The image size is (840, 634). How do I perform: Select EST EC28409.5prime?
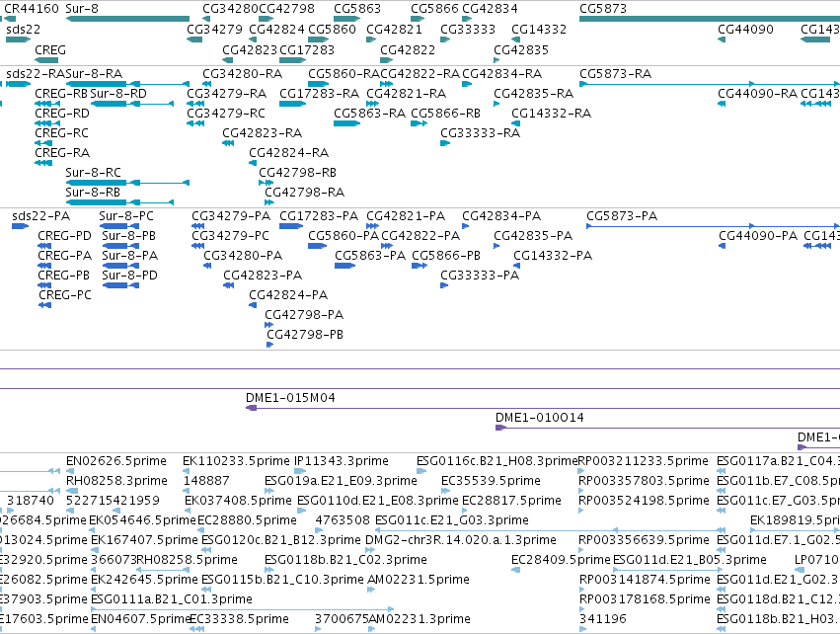[561, 560]
